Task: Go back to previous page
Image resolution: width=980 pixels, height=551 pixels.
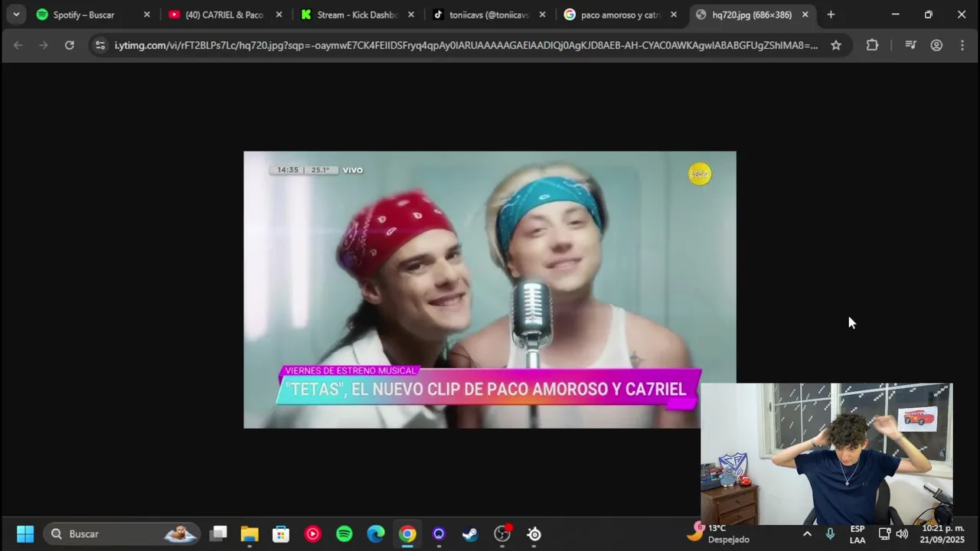Action: click(x=18, y=45)
